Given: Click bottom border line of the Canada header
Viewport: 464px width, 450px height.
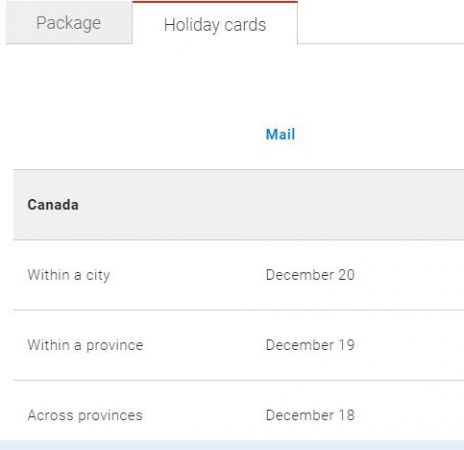Looking at the screenshot, I should coord(239,239).
